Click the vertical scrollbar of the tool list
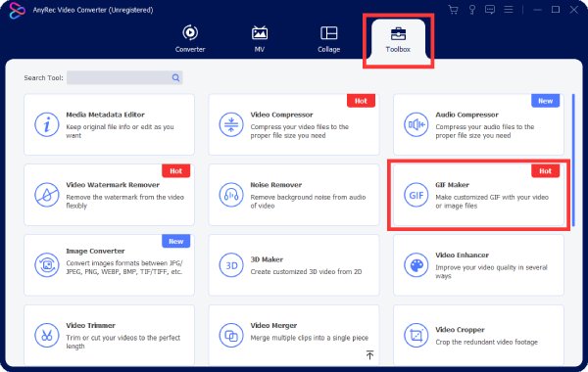Viewport: 588px width, 372px height. (573, 160)
